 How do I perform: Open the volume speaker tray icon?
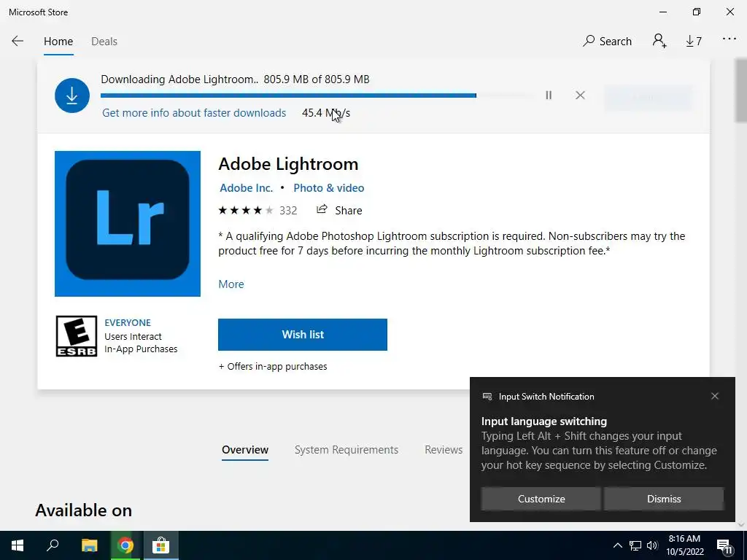[652, 545]
